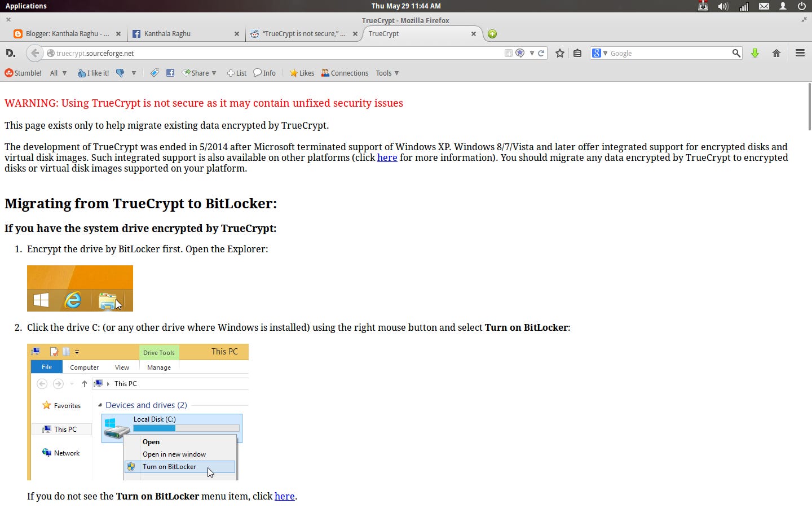This screenshot has width=812, height=508.
Task: Click the I like it! thumbs-up
Action: pos(94,73)
